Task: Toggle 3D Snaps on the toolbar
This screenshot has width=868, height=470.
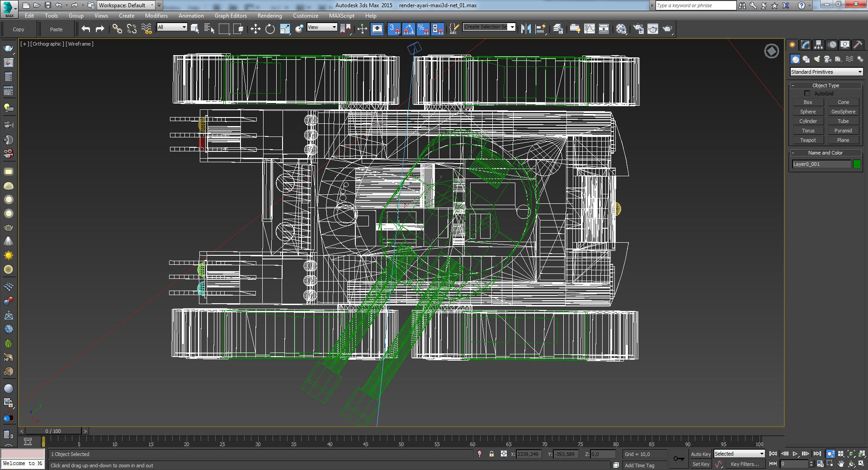Action: coord(394,29)
